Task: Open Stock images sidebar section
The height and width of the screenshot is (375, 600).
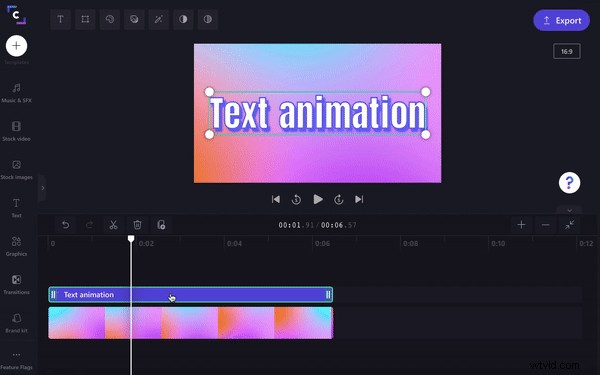Action: (16, 170)
